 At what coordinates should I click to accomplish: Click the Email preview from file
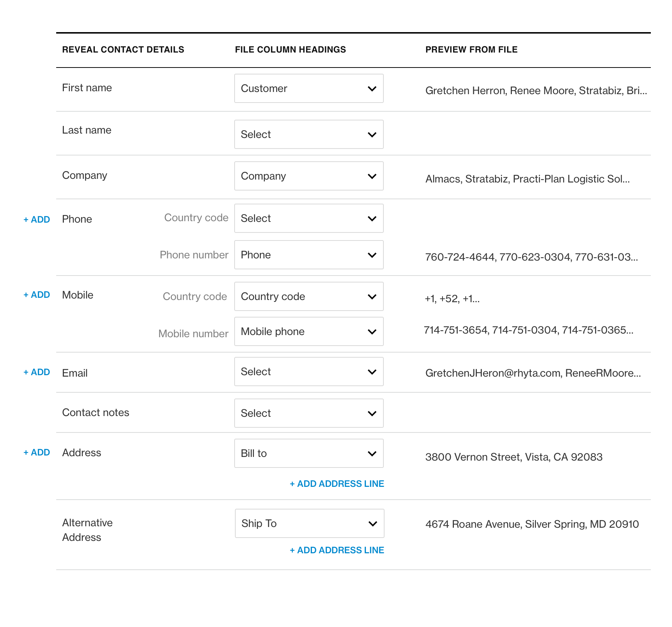click(x=533, y=373)
